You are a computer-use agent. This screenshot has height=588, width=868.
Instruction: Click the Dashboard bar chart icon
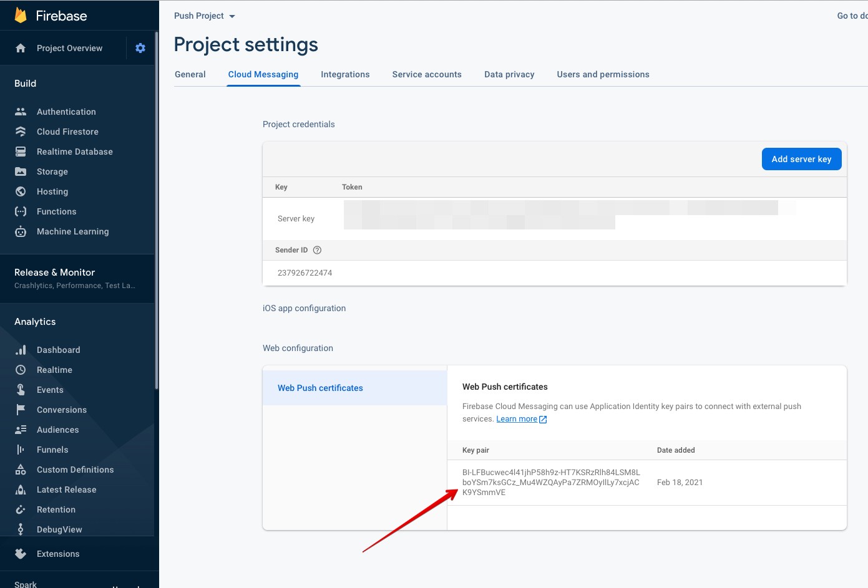21,350
